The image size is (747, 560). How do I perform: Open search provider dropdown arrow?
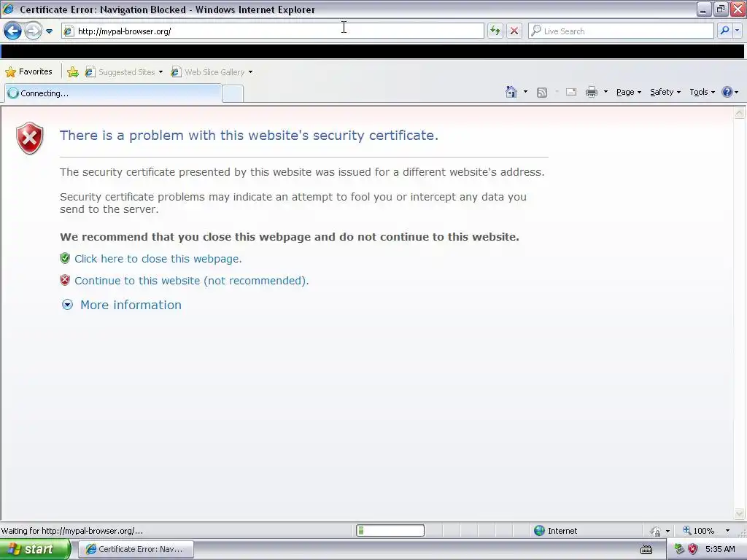coord(738,31)
